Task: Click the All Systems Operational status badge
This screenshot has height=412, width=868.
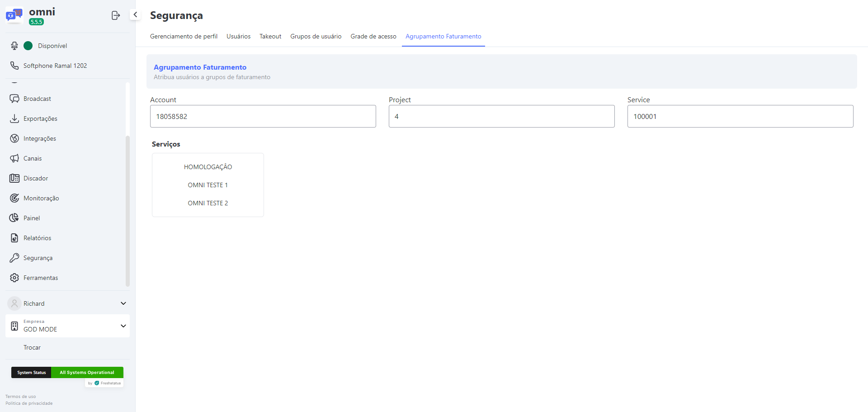Action: pyautogui.click(x=87, y=372)
